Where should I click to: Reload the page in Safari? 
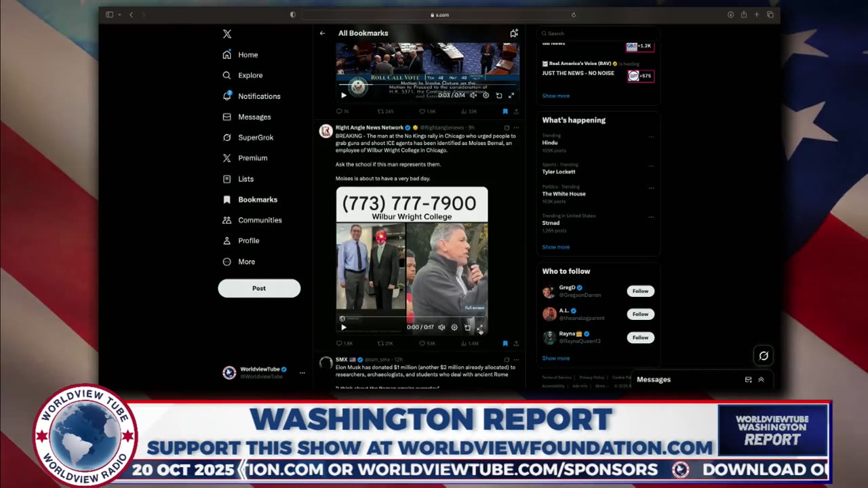click(573, 15)
